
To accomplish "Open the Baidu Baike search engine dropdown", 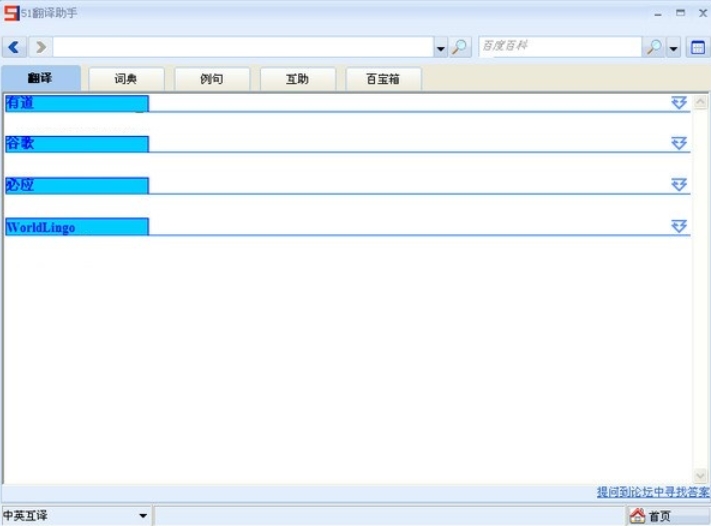I will pyautogui.click(x=674, y=48).
